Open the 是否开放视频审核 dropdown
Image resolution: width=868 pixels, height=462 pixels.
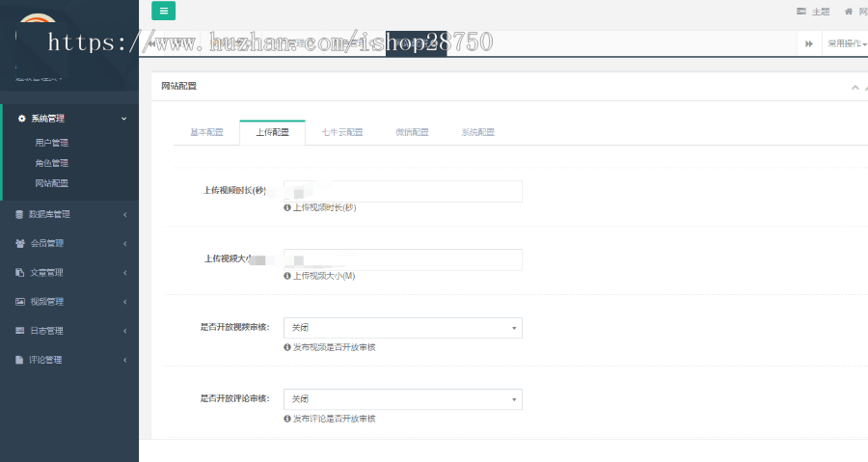[x=403, y=328]
